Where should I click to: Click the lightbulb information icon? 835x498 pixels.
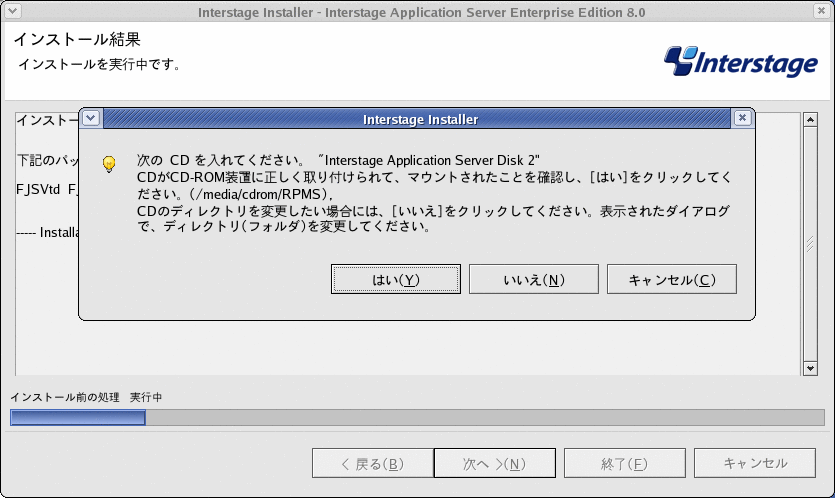click(109, 164)
